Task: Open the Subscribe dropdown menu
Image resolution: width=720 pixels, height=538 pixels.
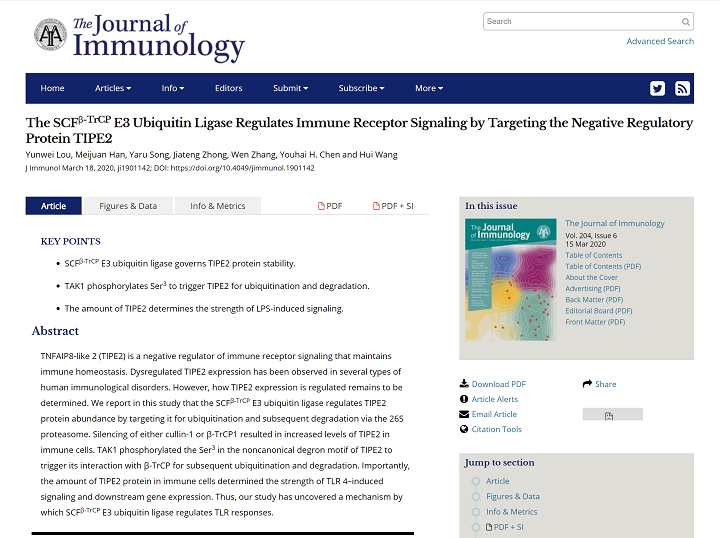Action: point(361,88)
